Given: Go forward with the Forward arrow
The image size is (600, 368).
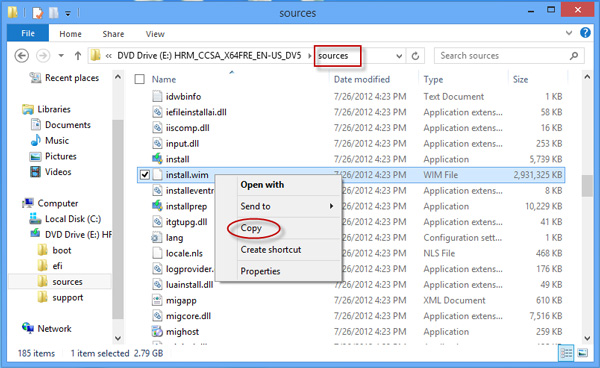Looking at the screenshot, I should pyautogui.click(x=43, y=56).
